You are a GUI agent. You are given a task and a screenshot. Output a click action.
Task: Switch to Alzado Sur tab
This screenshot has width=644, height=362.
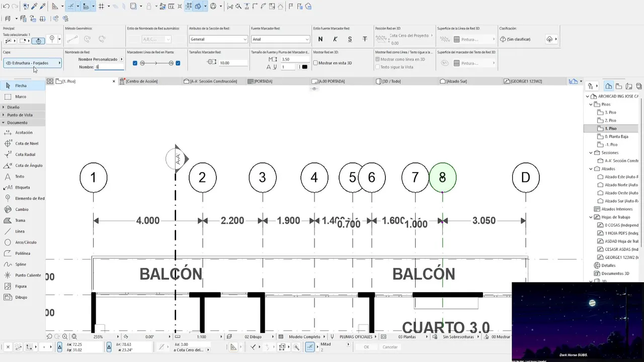456,81
